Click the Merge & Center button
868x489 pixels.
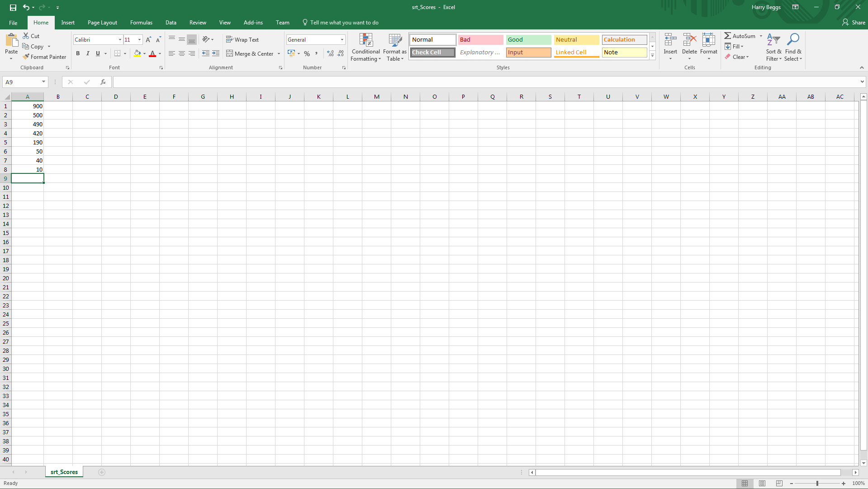(250, 53)
